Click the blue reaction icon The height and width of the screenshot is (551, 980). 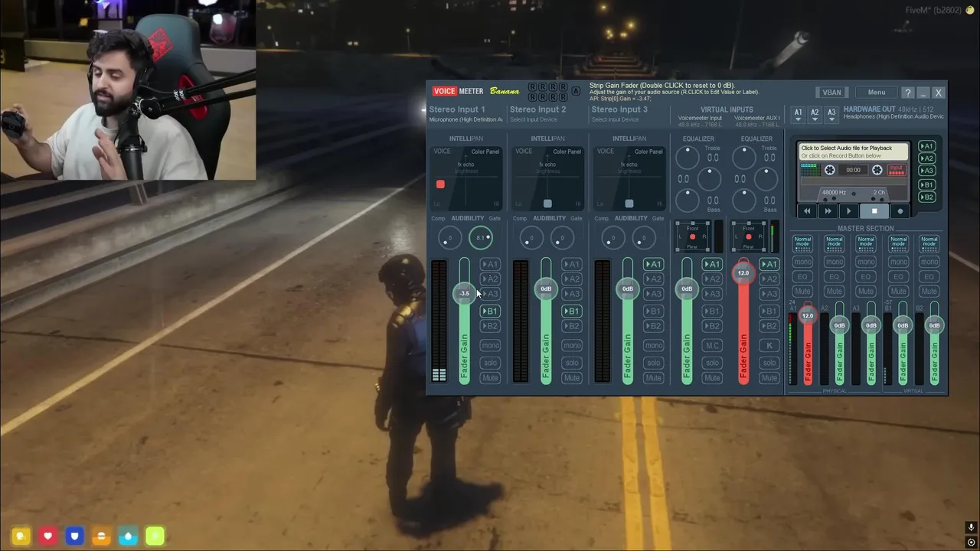point(74,536)
